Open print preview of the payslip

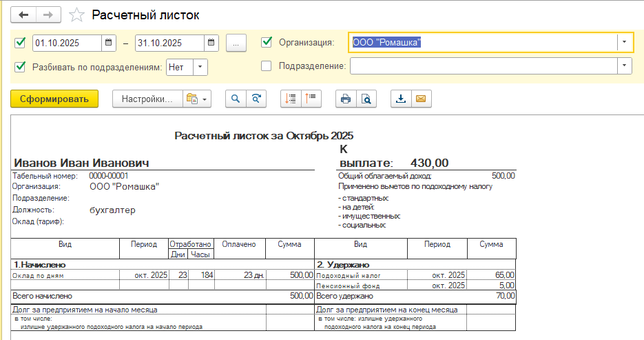point(366,99)
